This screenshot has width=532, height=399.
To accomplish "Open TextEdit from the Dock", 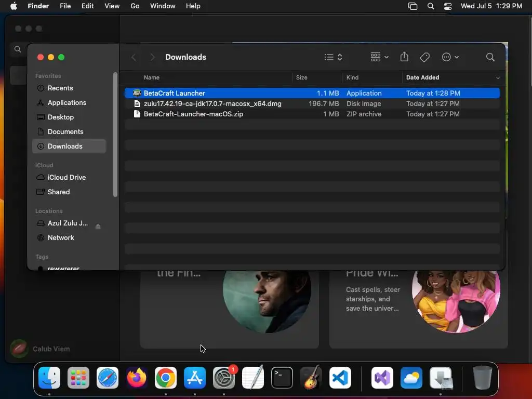I will [253, 378].
